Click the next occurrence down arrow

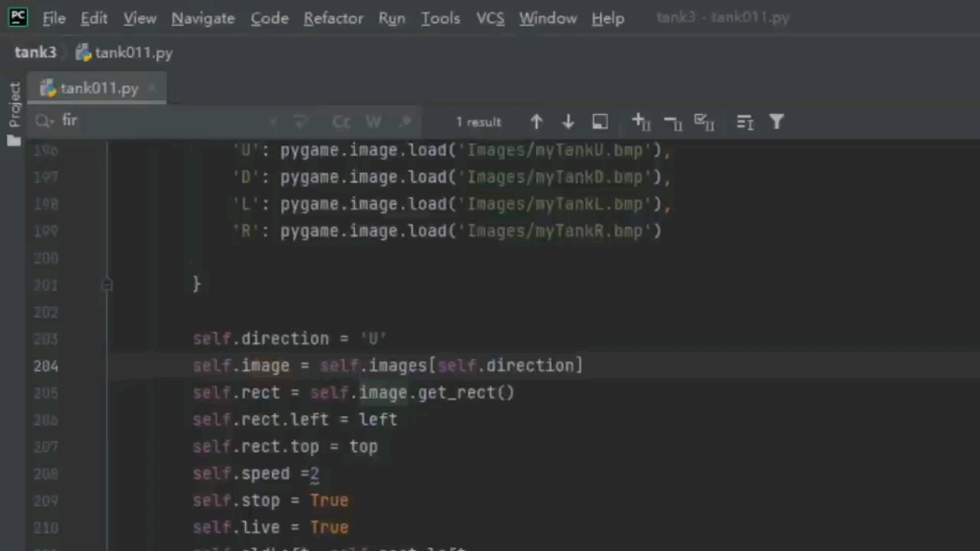[568, 121]
